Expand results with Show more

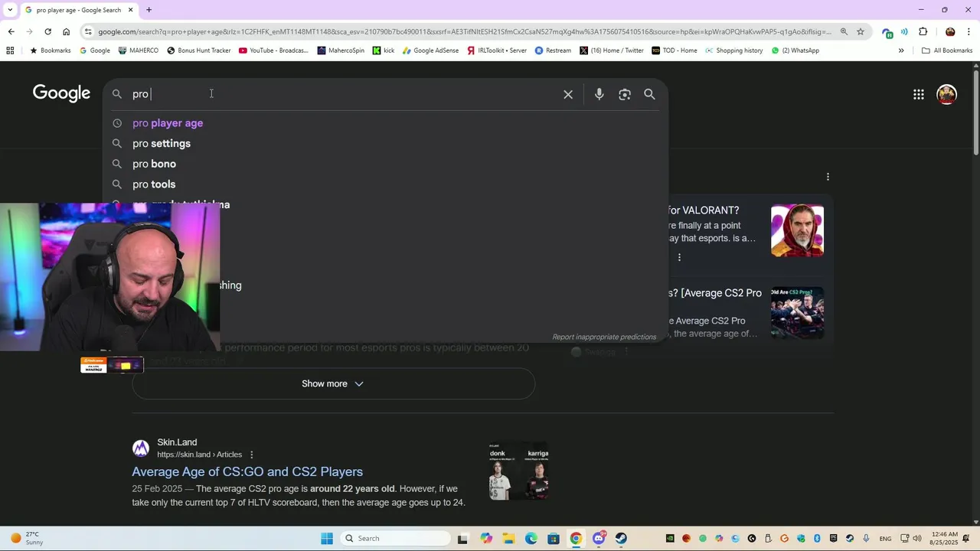(333, 383)
